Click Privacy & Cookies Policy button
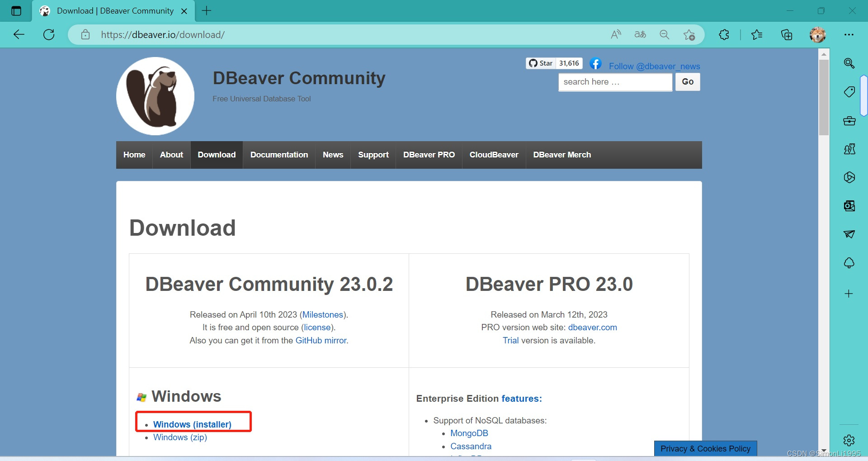 (705, 448)
